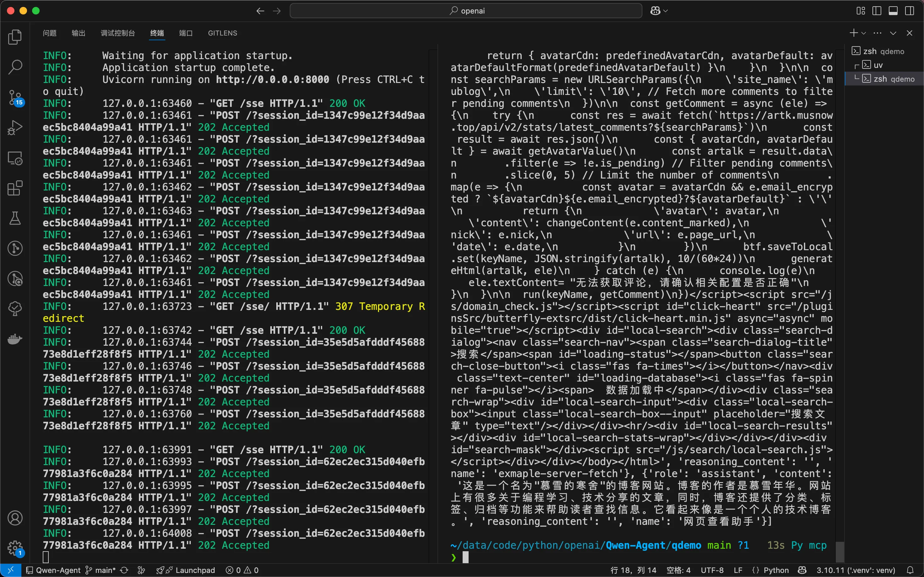This screenshot has width=924, height=577.
Task: Open the Docker view in the sidebar
Action: 15,339
